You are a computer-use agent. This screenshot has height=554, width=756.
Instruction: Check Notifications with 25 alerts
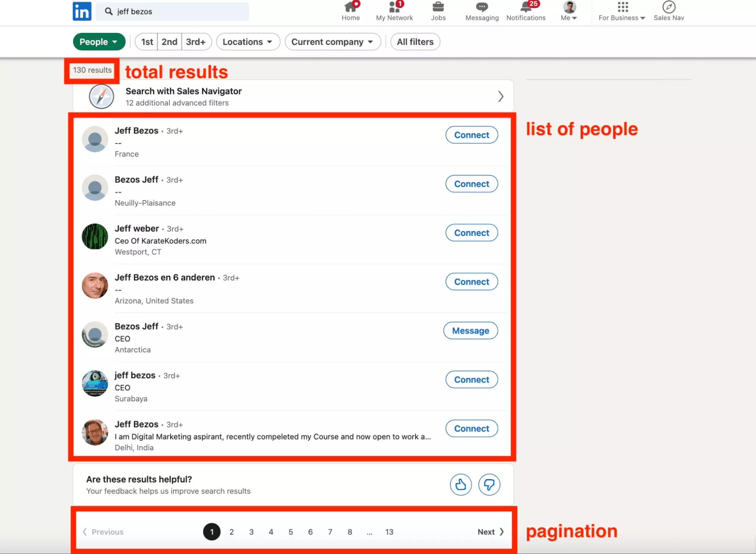click(526, 11)
